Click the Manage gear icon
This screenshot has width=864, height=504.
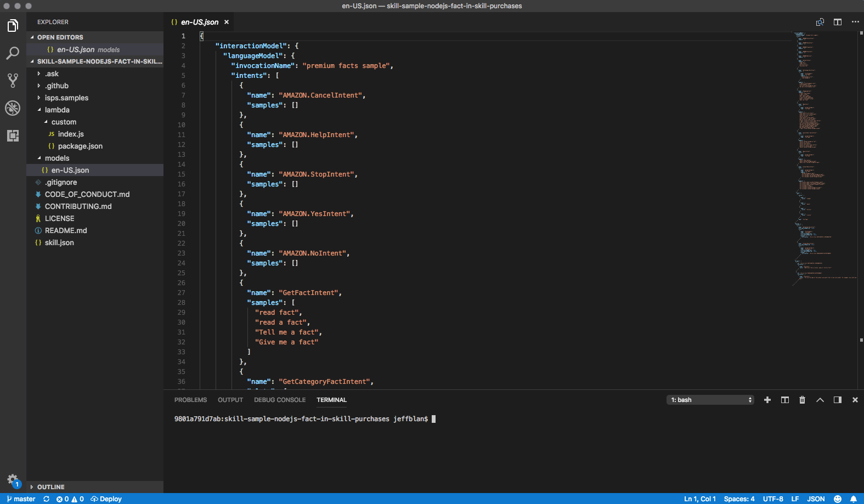[13, 479]
